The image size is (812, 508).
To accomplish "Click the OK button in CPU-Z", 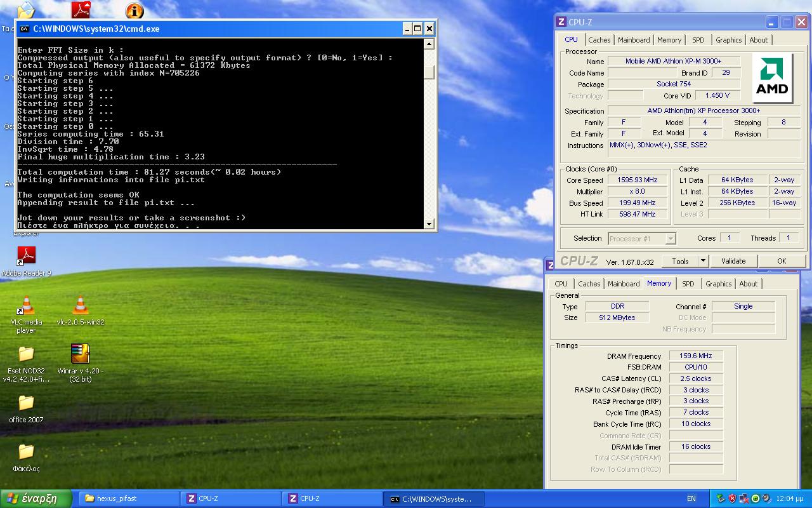I will (x=782, y=261).
